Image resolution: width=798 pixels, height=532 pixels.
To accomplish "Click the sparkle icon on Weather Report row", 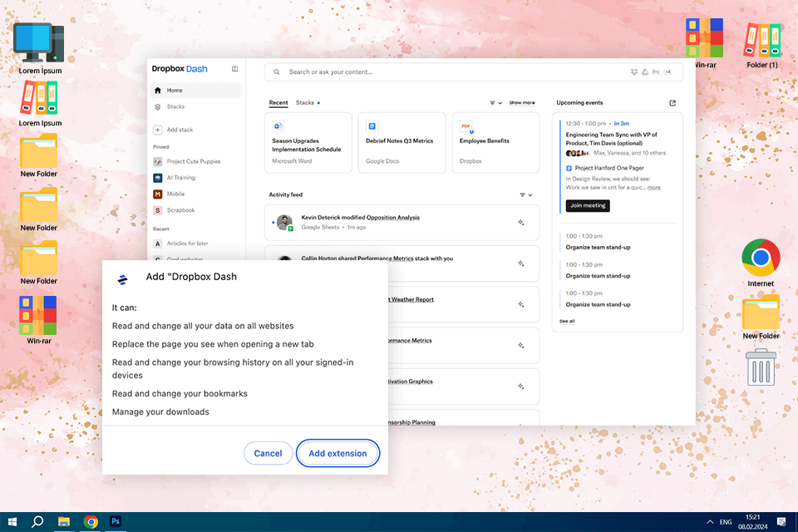I will click(x=520, y=304).
